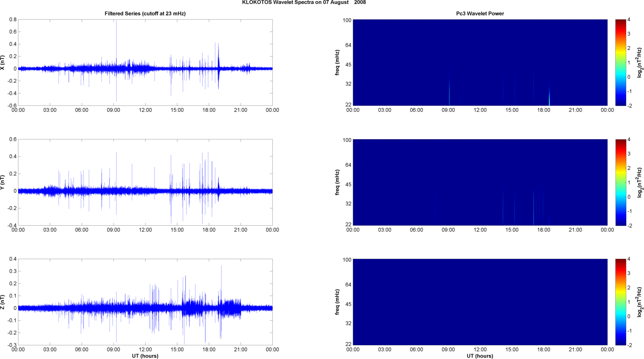
Task: Click the '0' tick on the middle colorbar
Action: (629, 197)
